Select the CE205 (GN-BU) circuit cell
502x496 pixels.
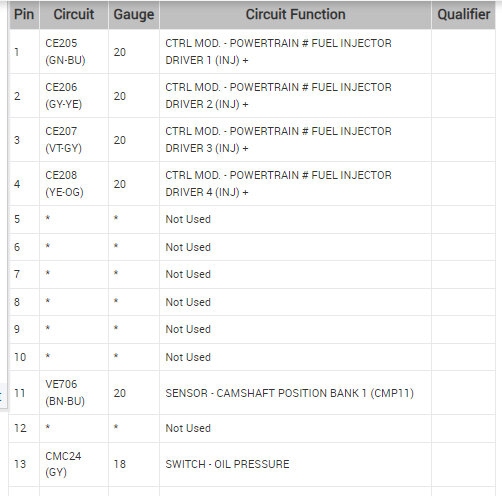pos(74,52)
